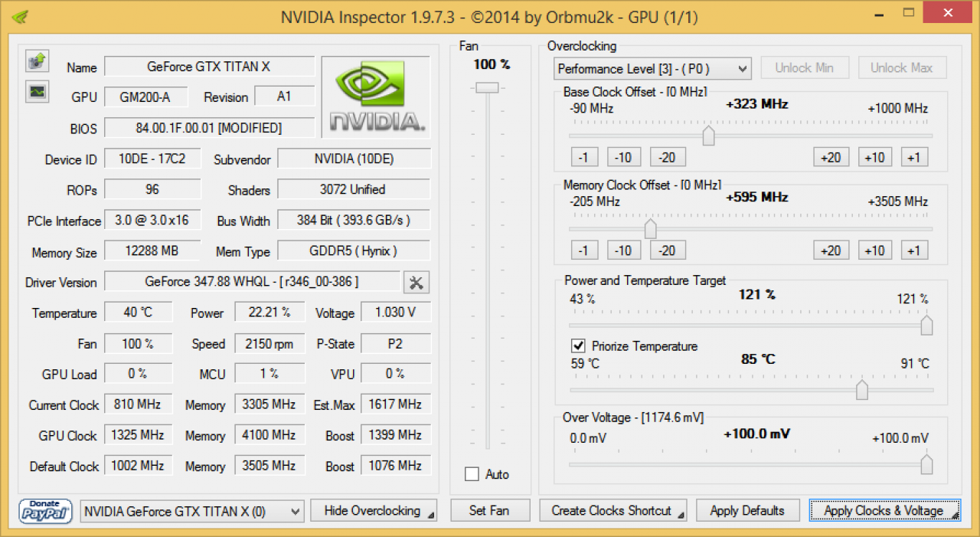Click Memory Clock -10 button
The width and height of the screenshot is (980, 537).
click(x=624, y=250)
